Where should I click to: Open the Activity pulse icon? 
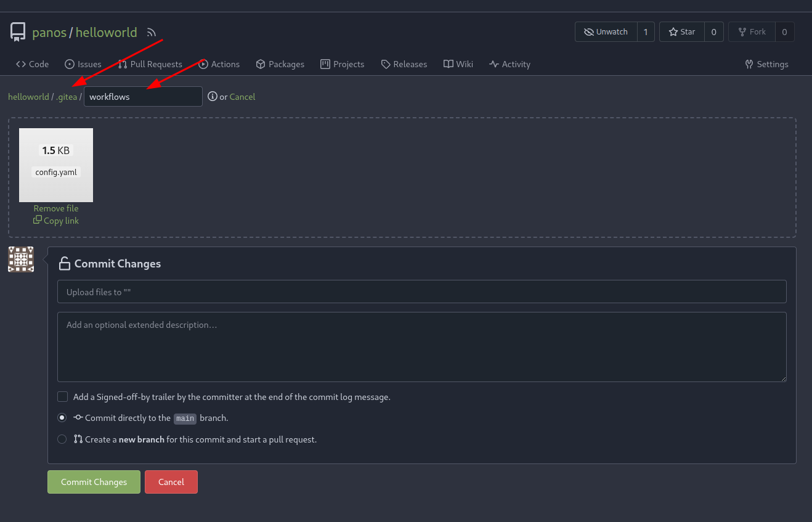click(493, 63)
